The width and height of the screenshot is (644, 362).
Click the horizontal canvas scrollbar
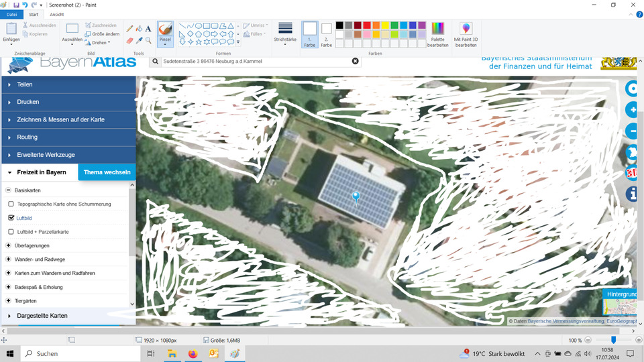pyautogui.click(x=313, y=330)
